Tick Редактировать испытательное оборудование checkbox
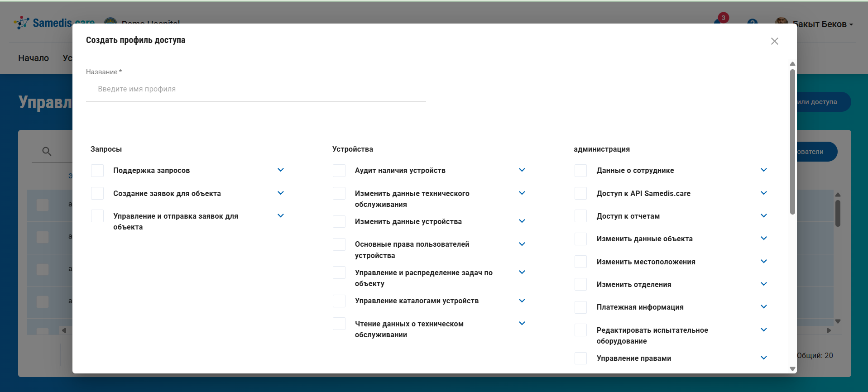 tap(581, 330)
